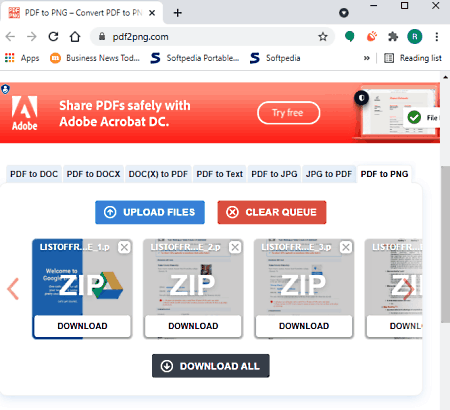The image size is (450, 410).
Task: Open the Reading list
Action: click(413, 58)
